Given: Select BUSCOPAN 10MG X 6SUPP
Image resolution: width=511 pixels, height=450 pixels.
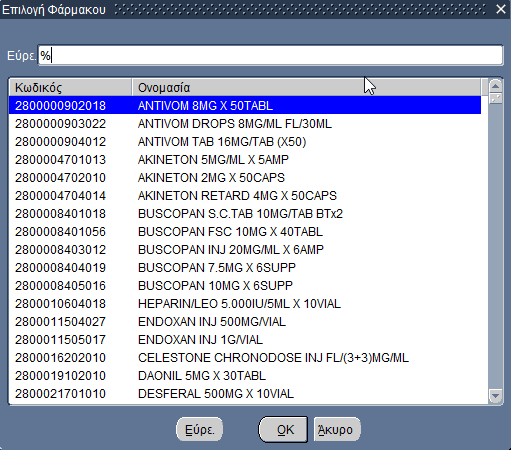Looking at the screenshot, I should pos(245,286).
